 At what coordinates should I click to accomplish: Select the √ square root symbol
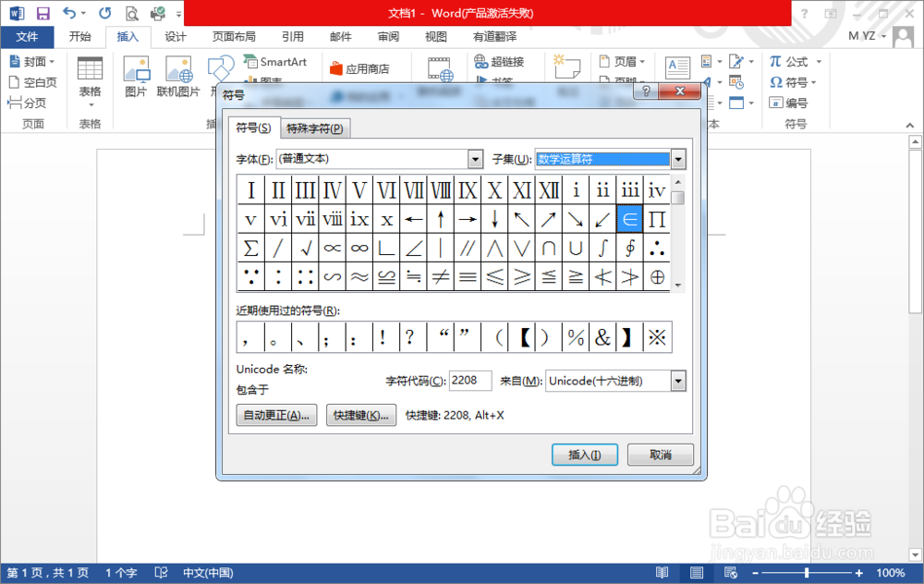pos(305,248)
